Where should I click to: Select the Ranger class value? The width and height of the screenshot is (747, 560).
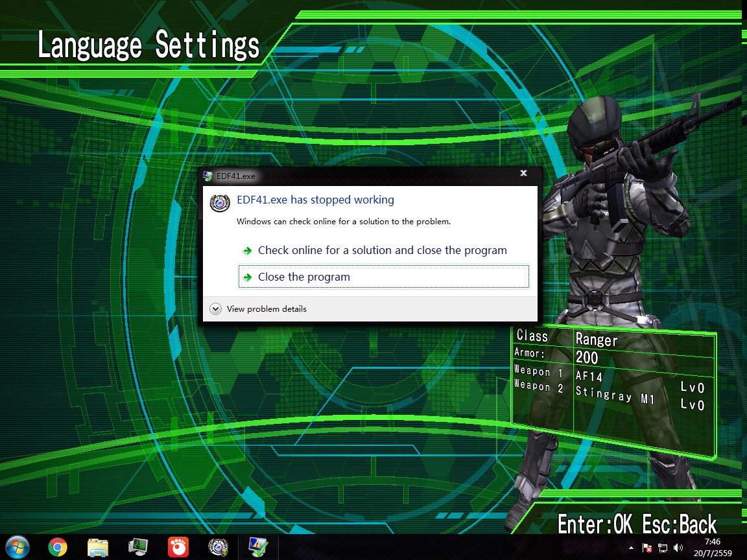pos(597,340)
